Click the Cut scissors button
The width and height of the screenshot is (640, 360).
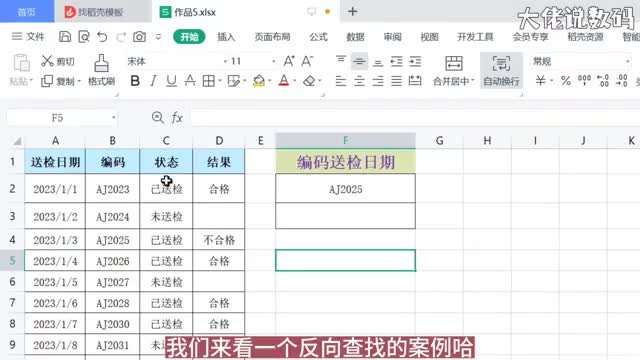tap(58, 61)
